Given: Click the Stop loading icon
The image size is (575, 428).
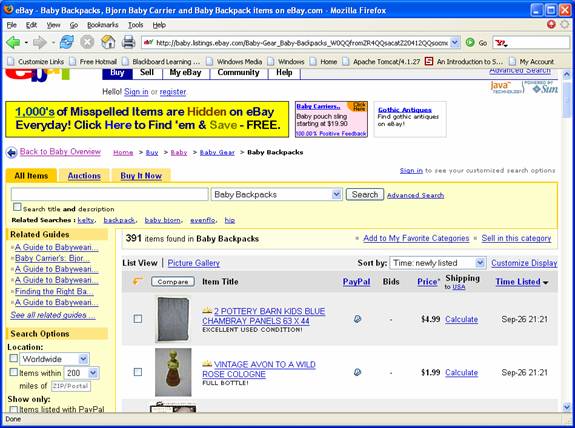Looking at the screenshot, I should coord(87,43).
